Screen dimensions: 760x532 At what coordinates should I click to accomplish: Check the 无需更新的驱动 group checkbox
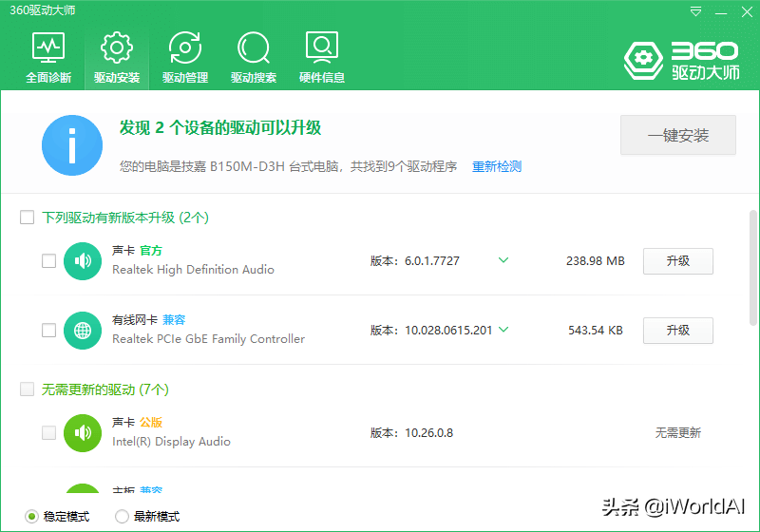[28, 389]
